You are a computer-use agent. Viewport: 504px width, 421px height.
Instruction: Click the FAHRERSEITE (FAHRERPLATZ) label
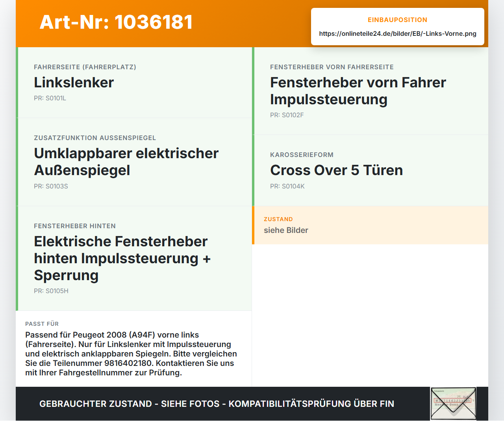(85, 67)
